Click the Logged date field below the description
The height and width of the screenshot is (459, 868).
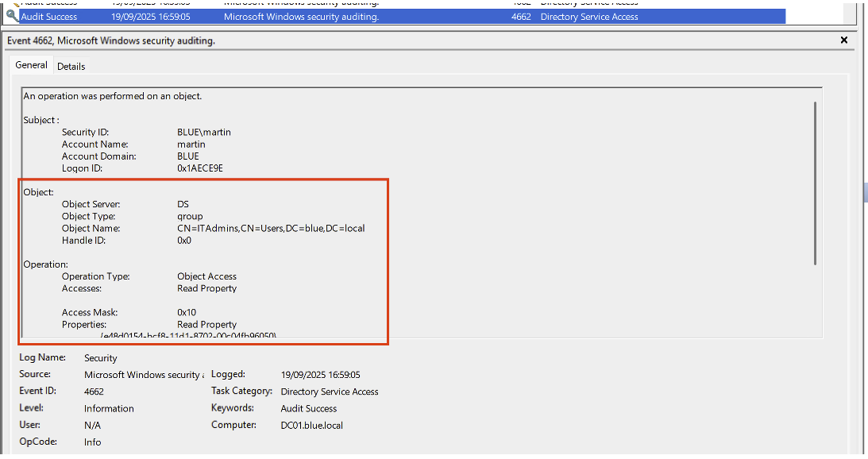point(320,375)
